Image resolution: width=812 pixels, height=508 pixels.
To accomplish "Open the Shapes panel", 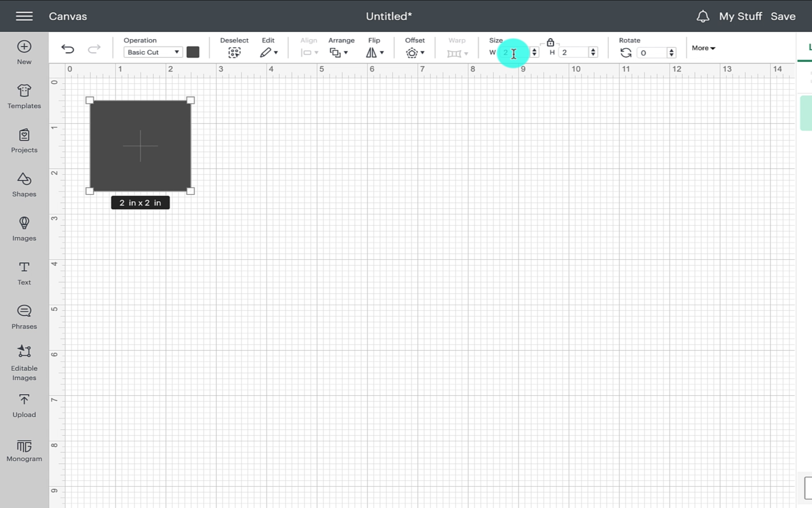I will click(24, 185).
